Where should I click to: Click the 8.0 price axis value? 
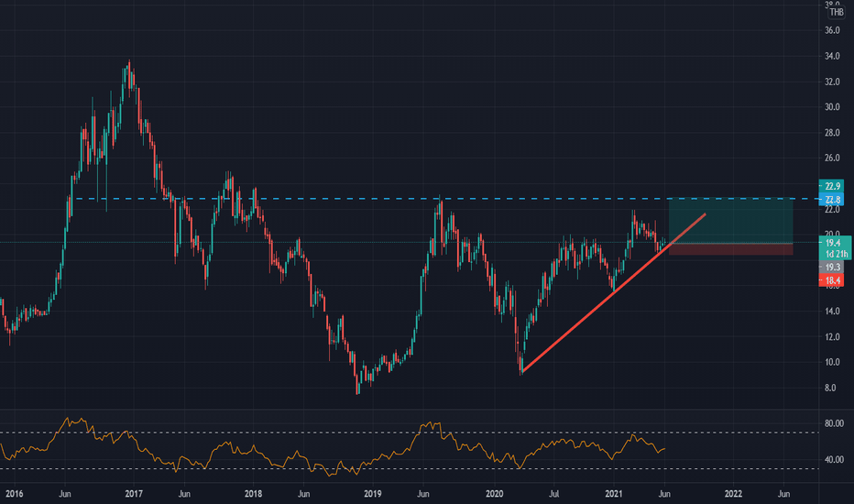830,388
